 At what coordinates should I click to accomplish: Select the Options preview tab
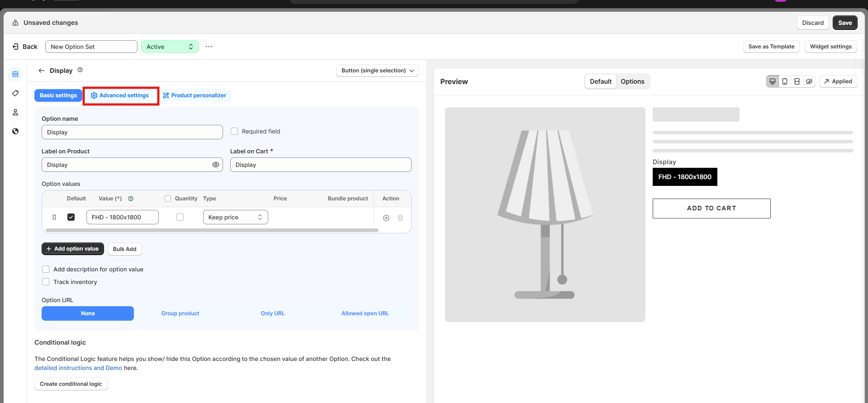[632, 81]
